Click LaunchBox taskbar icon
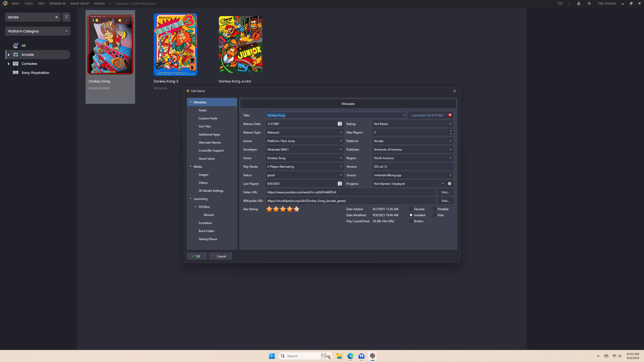644x362 pixels. 373,356
